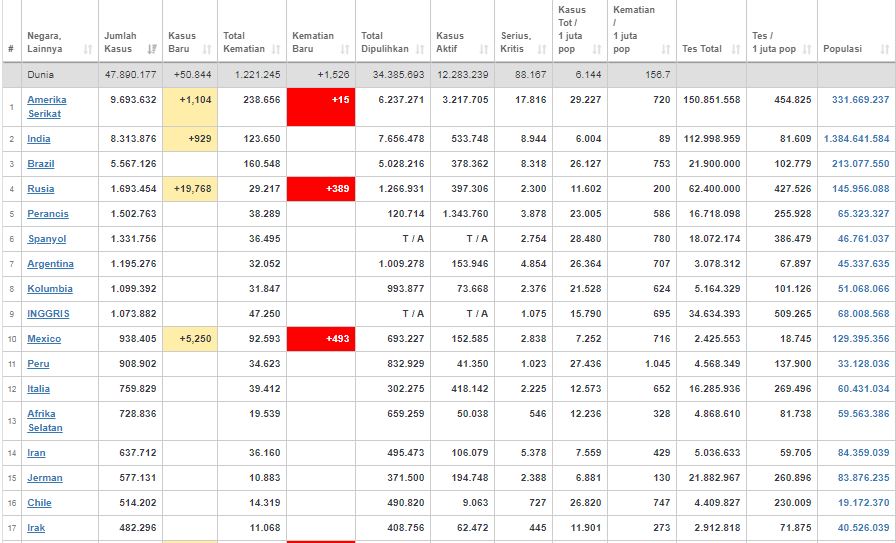Open the Italia country link
896x543 pixels.
[38, 389]
